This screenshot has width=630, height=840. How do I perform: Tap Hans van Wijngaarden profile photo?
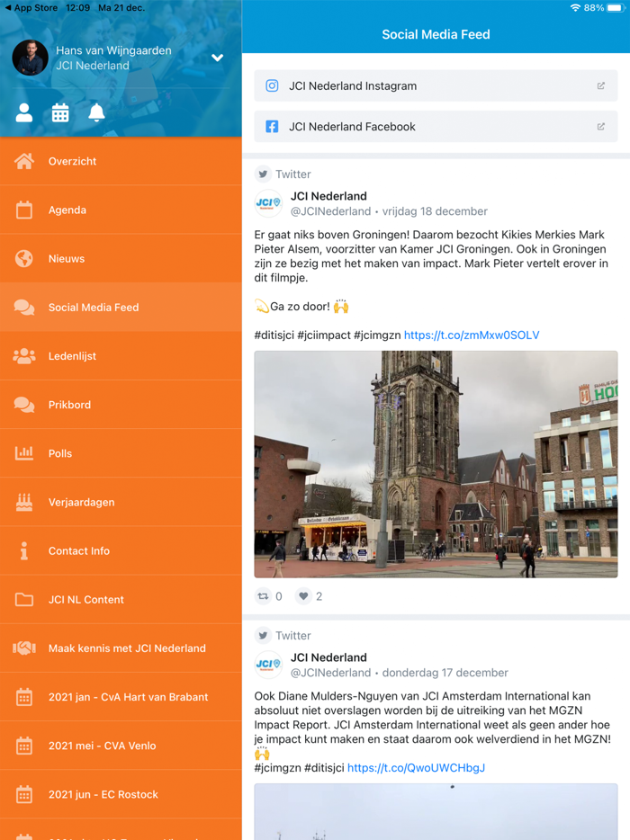[x=30, y=58]
